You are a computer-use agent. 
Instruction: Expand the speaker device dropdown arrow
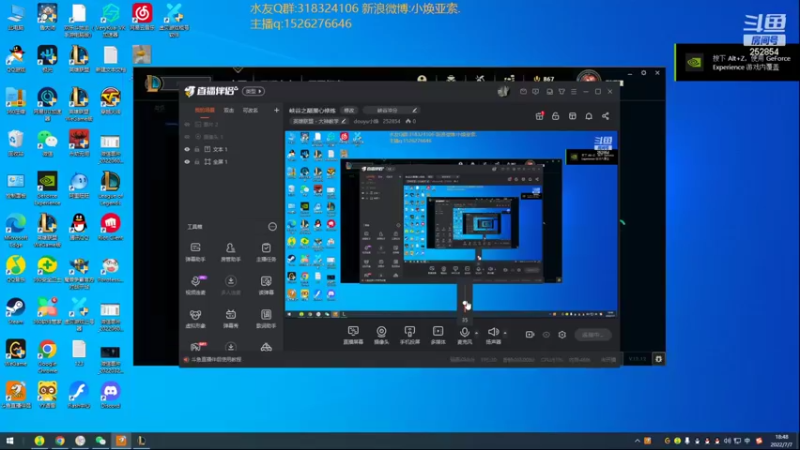(x=505, y=333)
